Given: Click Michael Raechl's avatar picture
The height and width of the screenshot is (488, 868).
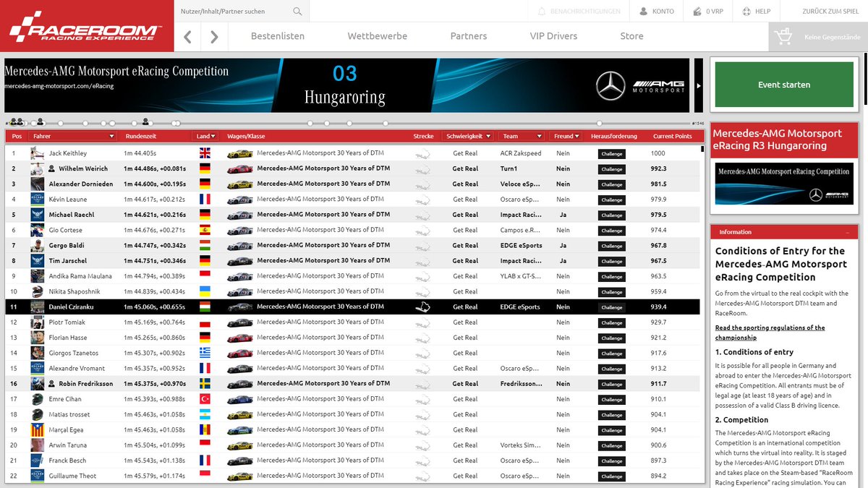Looking at the screenshot, I should (38, 215).
